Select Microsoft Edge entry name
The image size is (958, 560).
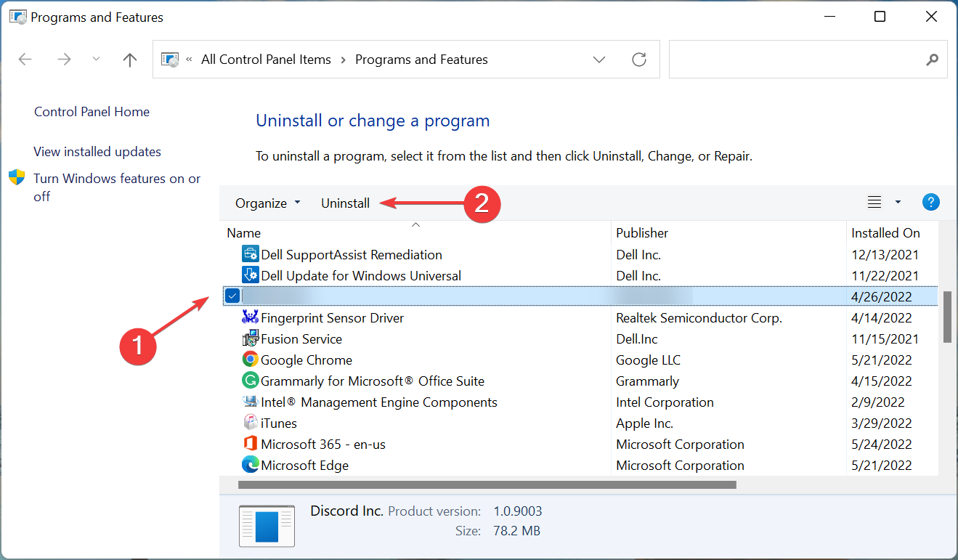pos(305,466)
